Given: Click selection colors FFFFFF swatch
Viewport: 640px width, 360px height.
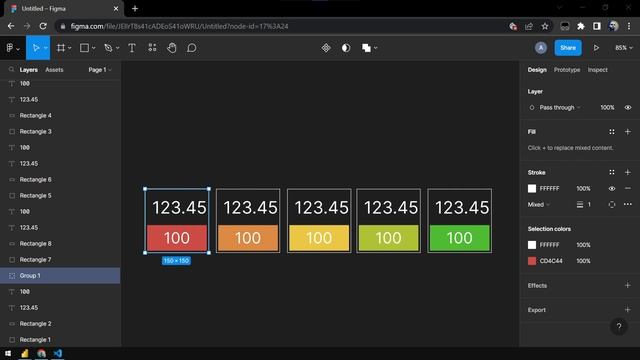Looking at the screenshot, I should 532,245.
